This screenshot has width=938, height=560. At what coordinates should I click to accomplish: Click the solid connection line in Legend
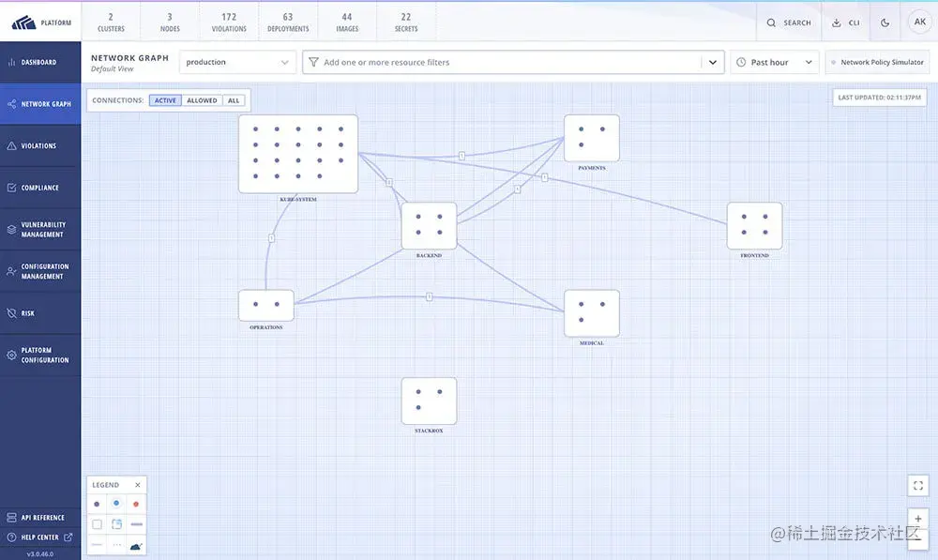[x=136, y=524]
